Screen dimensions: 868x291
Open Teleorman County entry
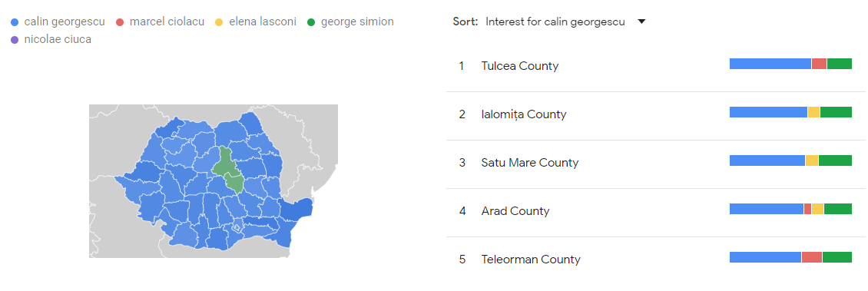pos(655,259)
